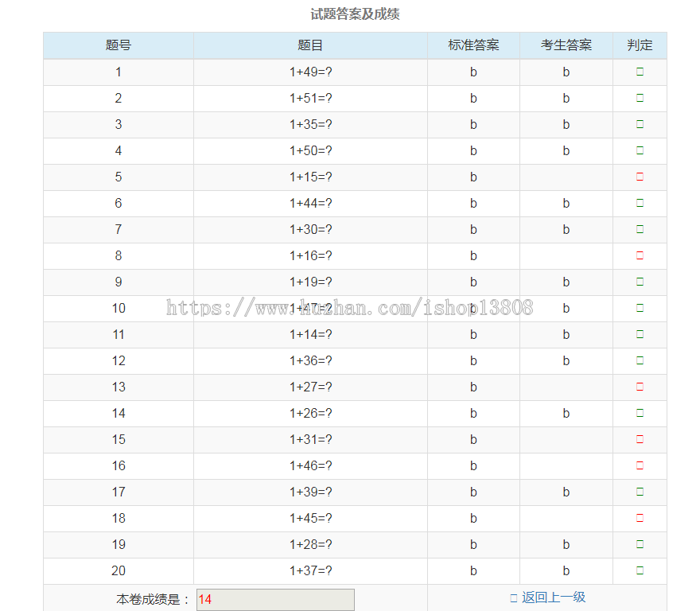Click the green judgment icon for question 1

(x=639, y=72)
